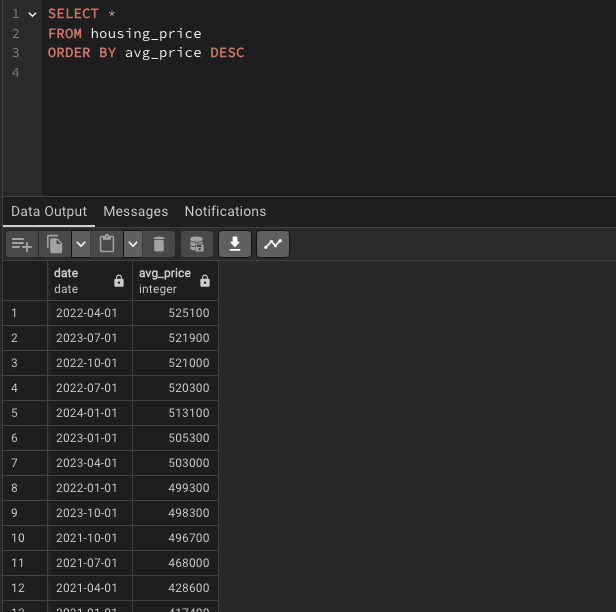Click the lock icon in date column header
This screenshot has width=616, height=612.
tap(119, 281)
